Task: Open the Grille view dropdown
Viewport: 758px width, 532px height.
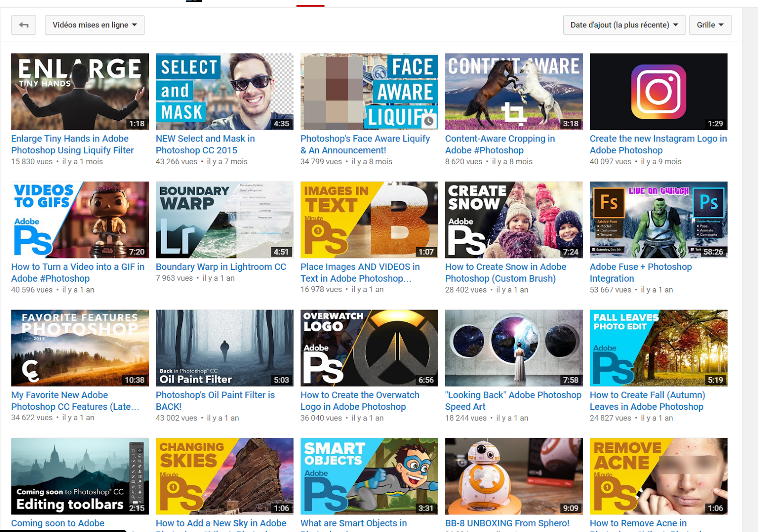Action: 710,25
